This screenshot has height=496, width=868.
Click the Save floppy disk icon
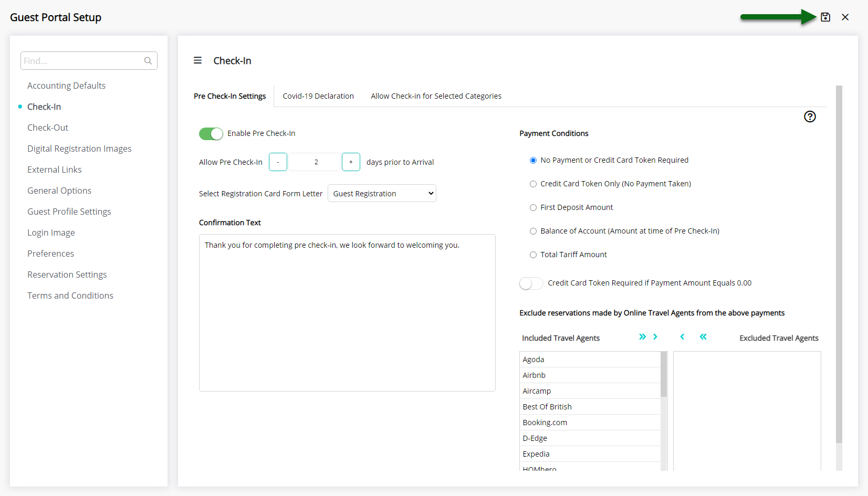[x=825, y=17]
